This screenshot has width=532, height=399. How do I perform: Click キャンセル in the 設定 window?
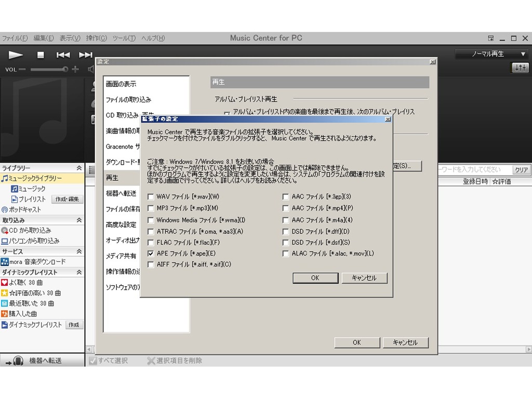pyautogui.click(x=405, y=342)
